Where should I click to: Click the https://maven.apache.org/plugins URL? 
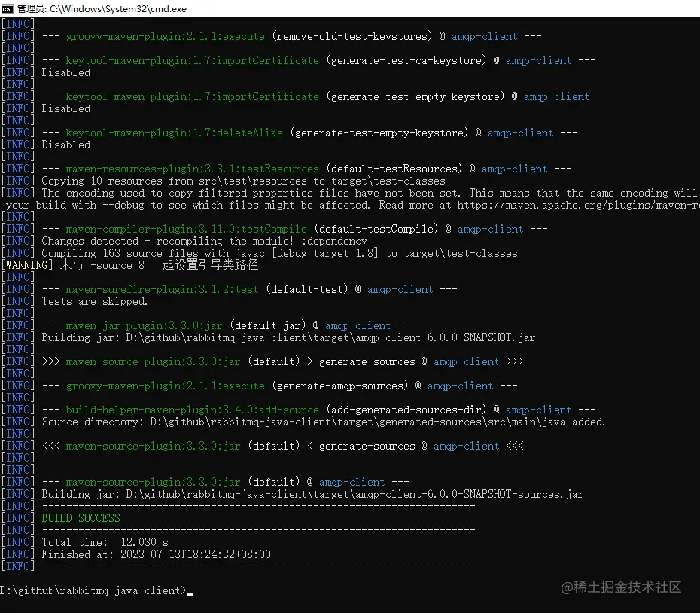(x=579, y=205)
